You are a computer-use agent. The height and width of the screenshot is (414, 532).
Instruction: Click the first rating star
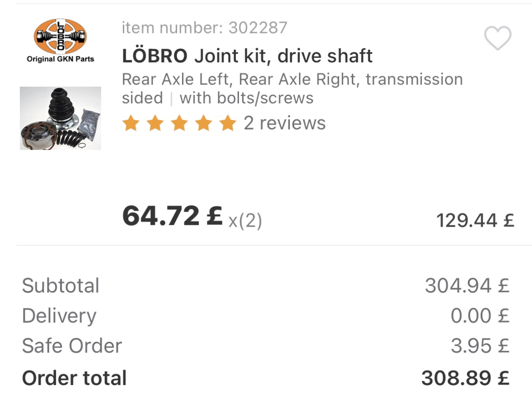point(131,123)
